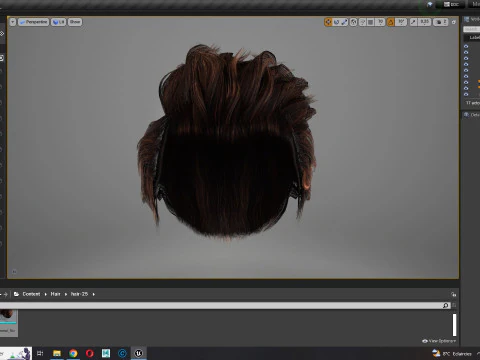Toggle surface snapping in viewport toolbar
This screenshot has width=480, height=360.
coord(363,22)
